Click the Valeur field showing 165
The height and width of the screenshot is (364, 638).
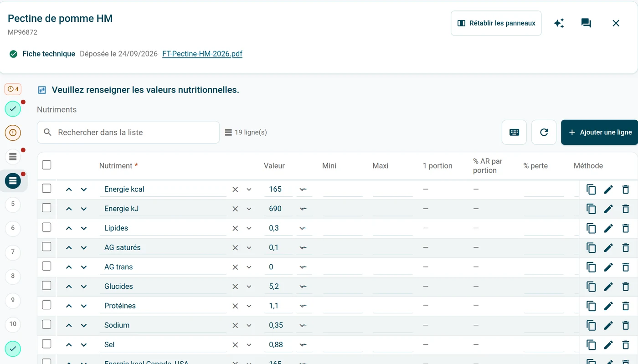(x=278, y=190)
